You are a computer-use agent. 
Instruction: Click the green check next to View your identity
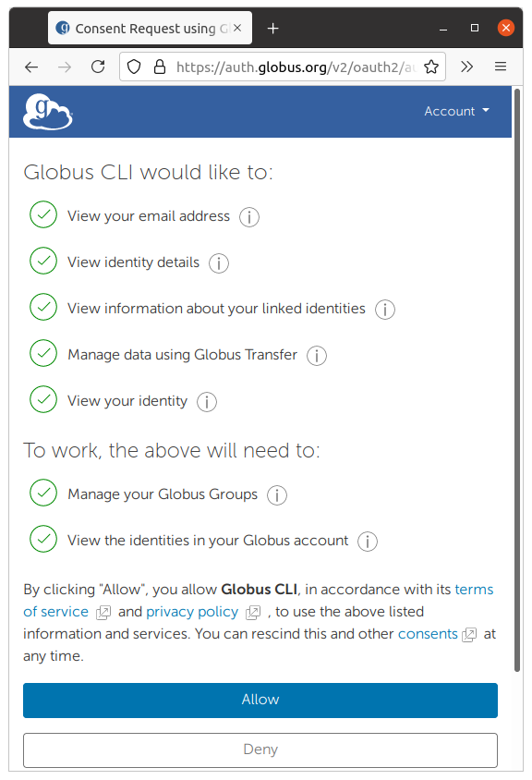coord(43,399)
